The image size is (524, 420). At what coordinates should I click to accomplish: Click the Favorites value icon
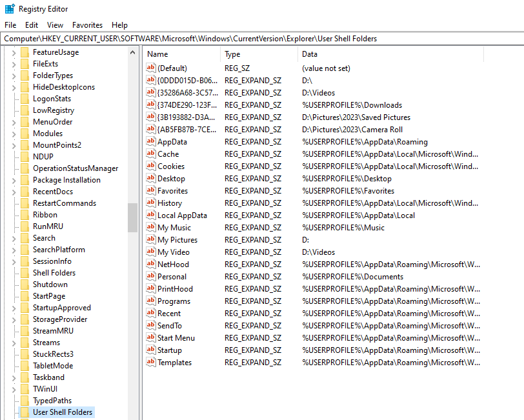(x=151, y=191)
